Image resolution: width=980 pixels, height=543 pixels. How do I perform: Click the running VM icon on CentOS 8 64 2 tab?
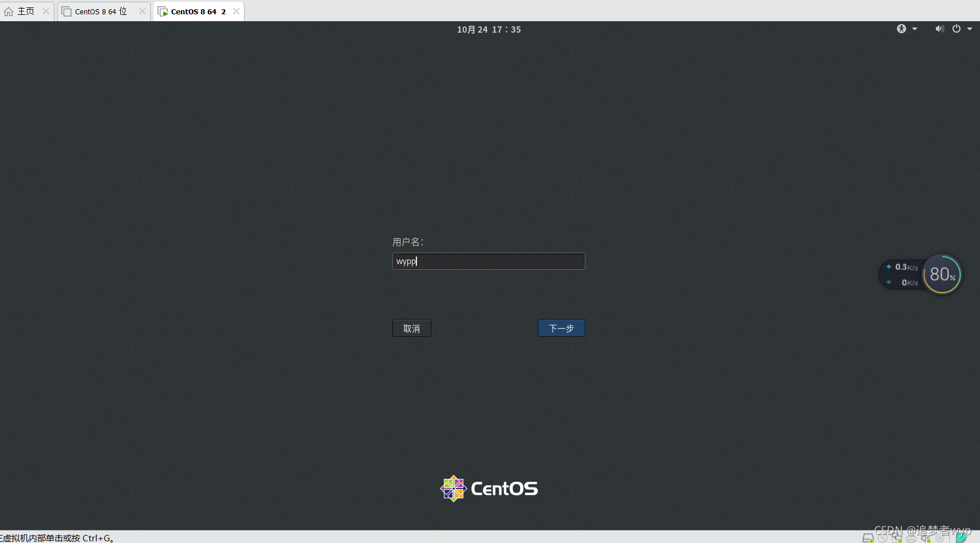click(163, 11)
